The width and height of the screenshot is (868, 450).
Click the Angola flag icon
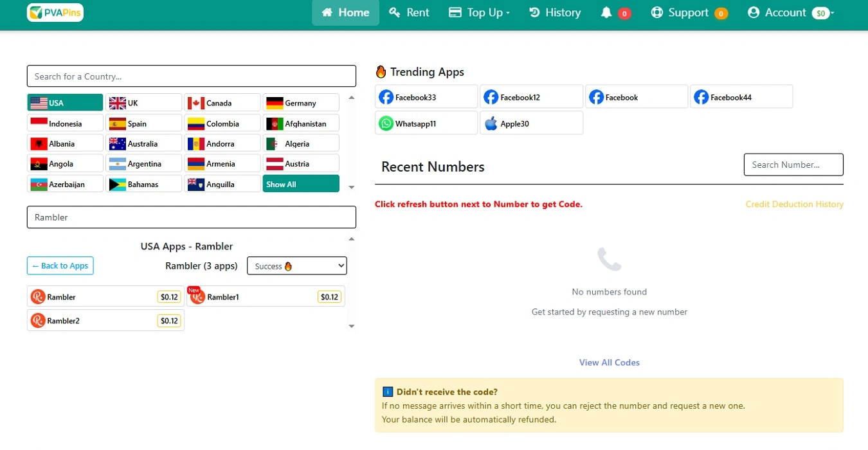pyautogui.click(x=39, y=164)
